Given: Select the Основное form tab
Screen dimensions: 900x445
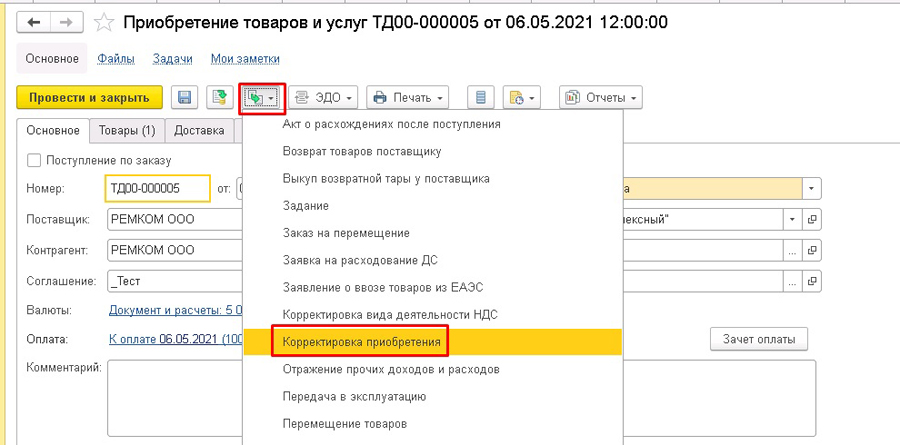Looking at the screenshot, I should tap(53, 130).
